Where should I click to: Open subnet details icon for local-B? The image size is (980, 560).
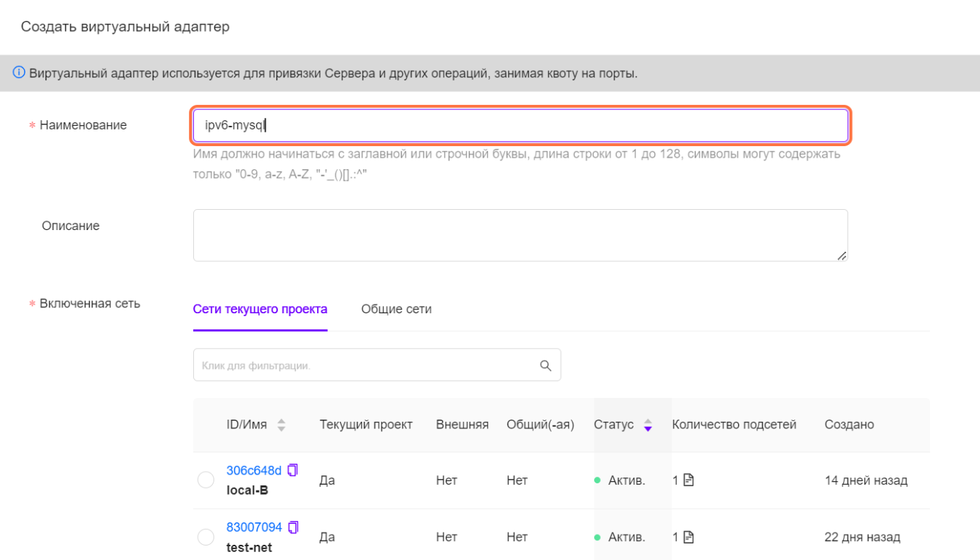(688, 480)
